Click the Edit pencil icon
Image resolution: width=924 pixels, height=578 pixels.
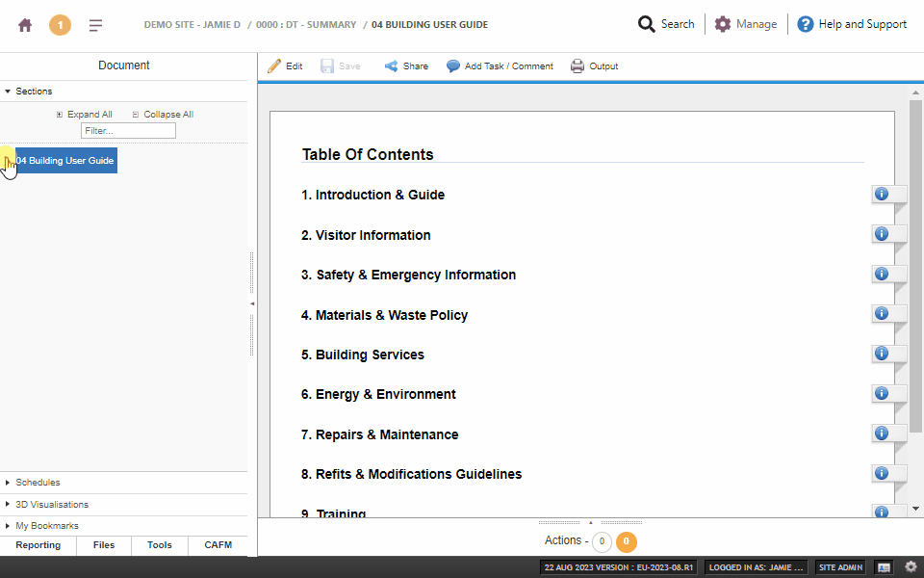tap(274, 66)
